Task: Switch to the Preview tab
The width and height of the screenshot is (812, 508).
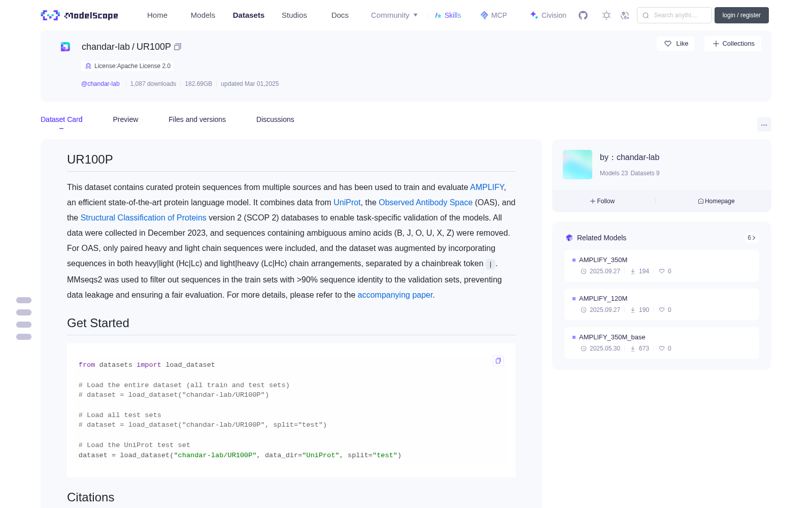Action: pyautogui.click(x=125, y=119)
